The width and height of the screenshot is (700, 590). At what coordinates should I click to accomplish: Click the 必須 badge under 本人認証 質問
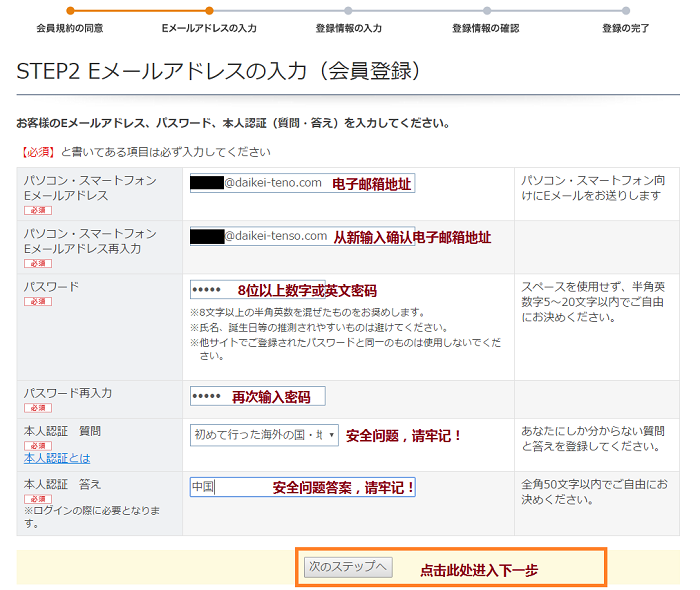pos(37,445)
